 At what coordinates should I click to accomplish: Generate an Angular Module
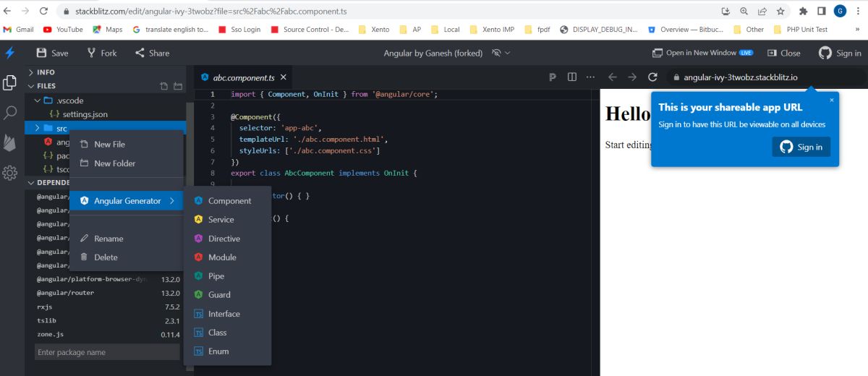(x=227, y=257)
